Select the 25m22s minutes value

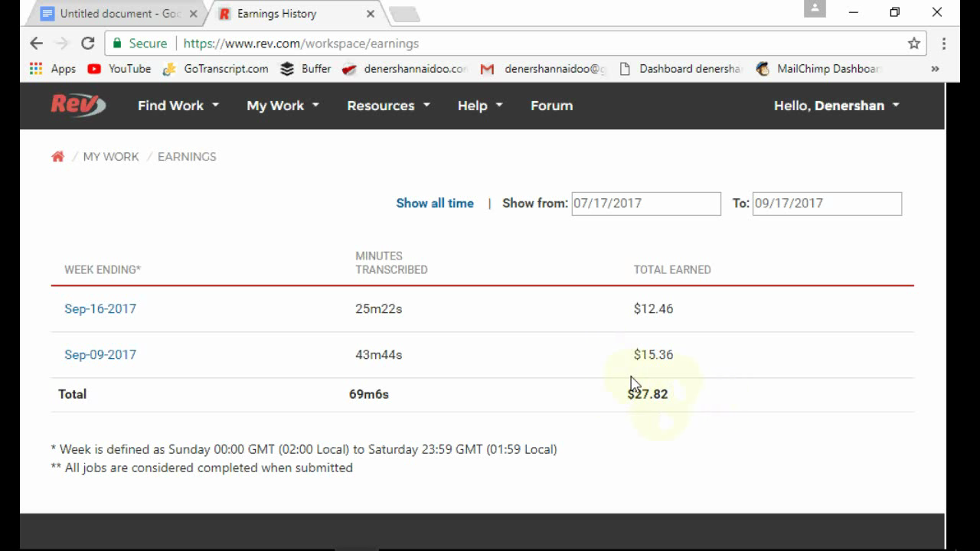coord(379,308)
